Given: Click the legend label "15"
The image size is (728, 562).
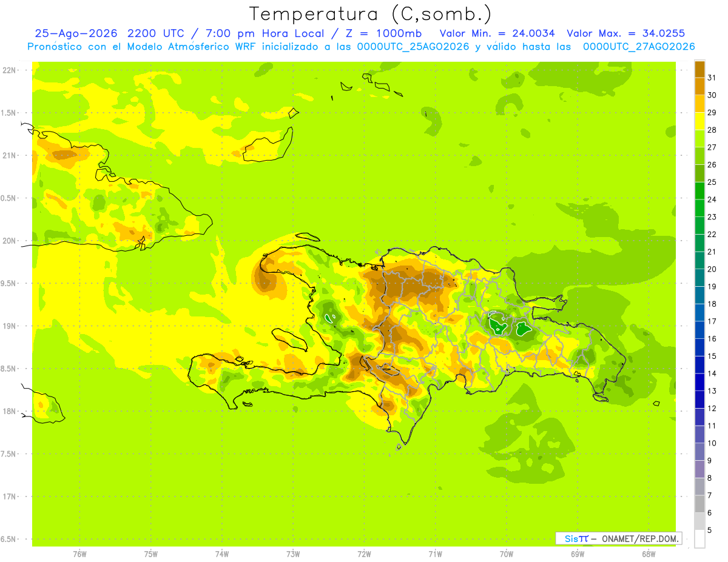Looking at the screenshot, I should tap(712, 356).
